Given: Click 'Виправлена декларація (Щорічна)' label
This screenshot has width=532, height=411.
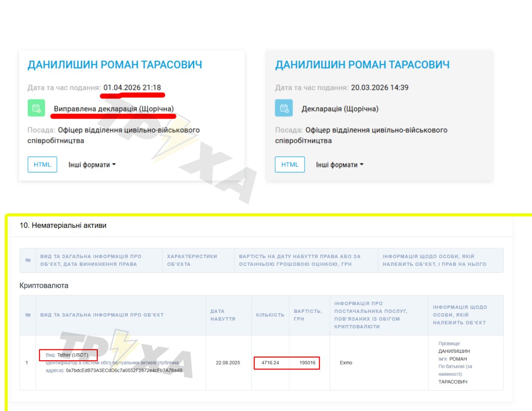Looking at the screenshot, I should (113, 109).
